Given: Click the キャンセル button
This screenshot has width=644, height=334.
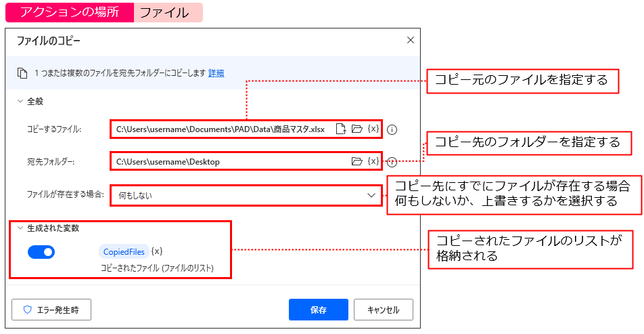Looking at the screenshot, I should 383,310.
